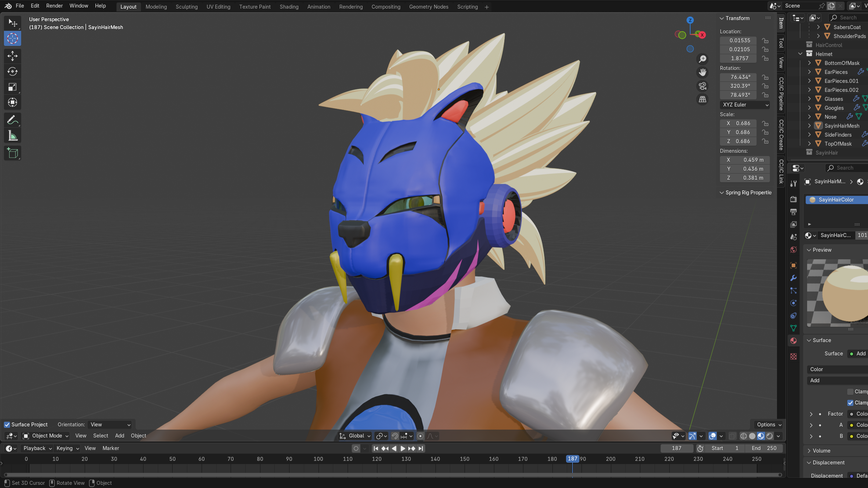This screenshot has width=868, height=488.
Task: Click the Options button in viewport
Action: coord(769,424)
